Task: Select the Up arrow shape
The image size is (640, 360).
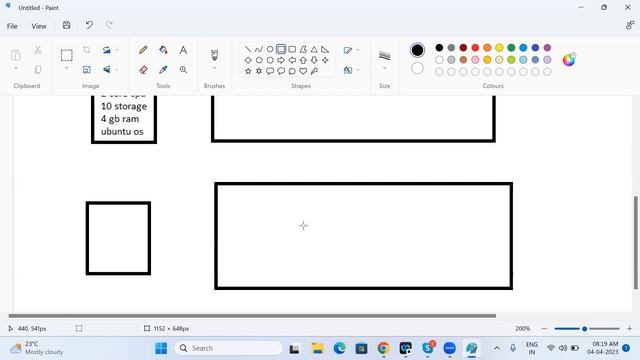Action: [303, 60]
